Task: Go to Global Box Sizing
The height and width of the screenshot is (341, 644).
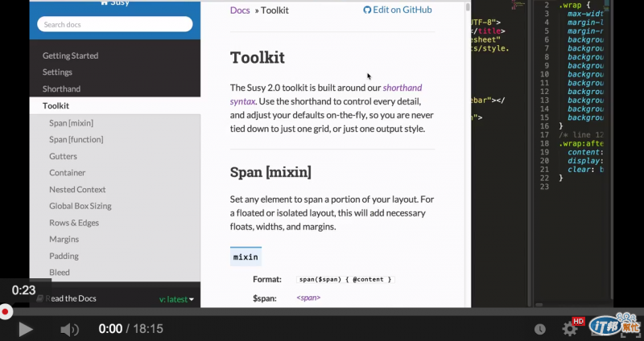Action: coord(80,206)
